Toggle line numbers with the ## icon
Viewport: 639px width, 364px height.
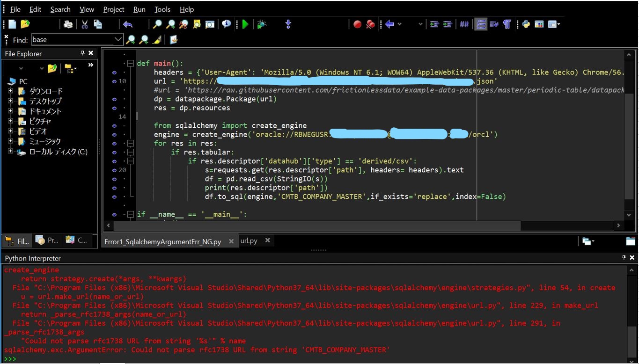coord(464,24)
